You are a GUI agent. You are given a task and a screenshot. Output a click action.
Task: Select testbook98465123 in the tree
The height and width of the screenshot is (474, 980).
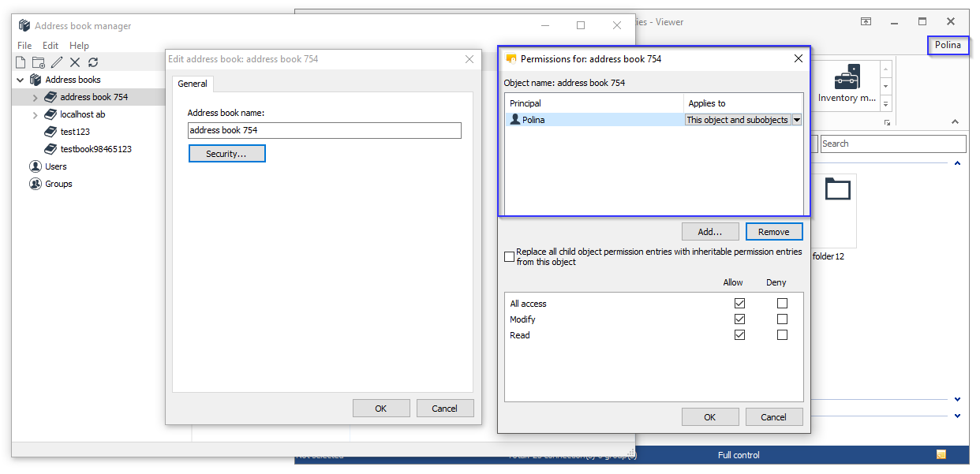[x=95, y=149]
